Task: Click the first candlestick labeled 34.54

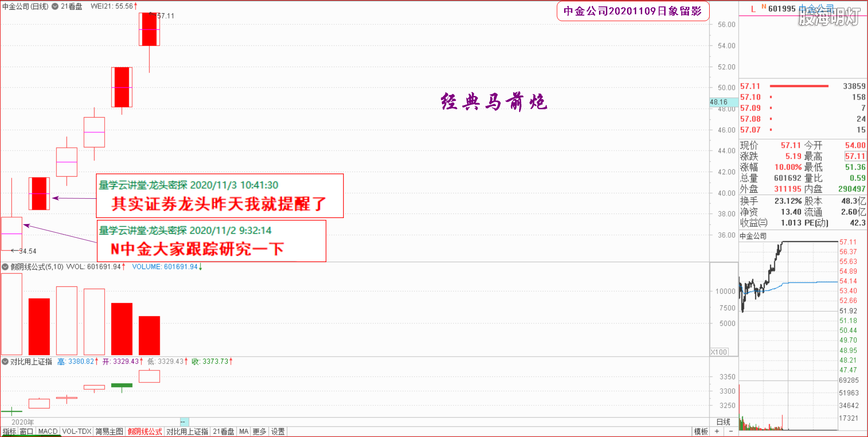Action: [11, 234]
